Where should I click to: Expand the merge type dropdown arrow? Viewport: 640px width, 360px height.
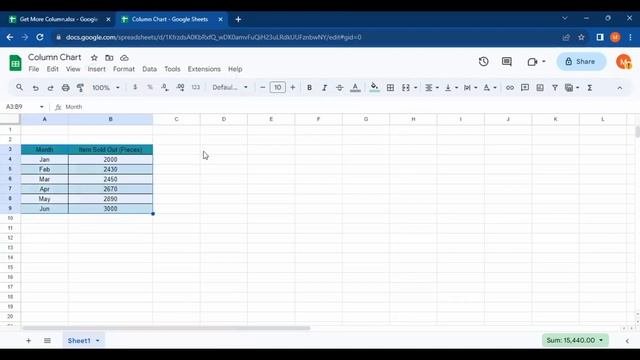(416, 88)
